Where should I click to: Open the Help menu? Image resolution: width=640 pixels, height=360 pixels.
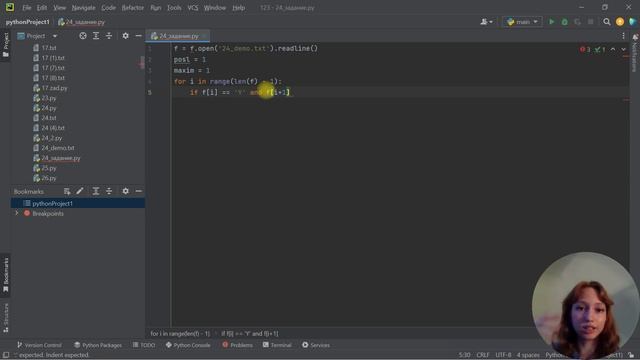tap(238, 8)
